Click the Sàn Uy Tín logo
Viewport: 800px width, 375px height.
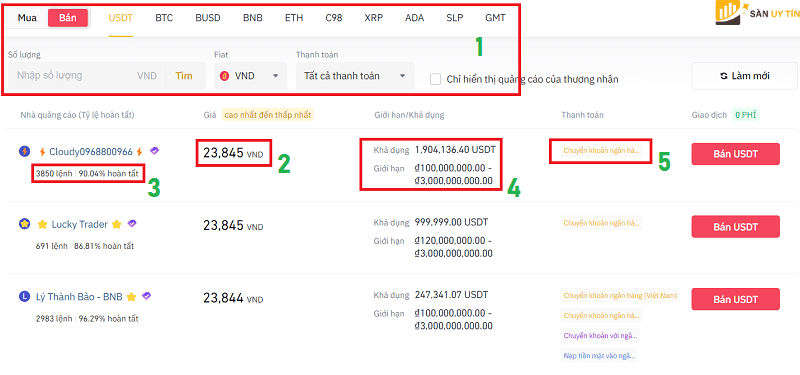click(x=757, y=13)
